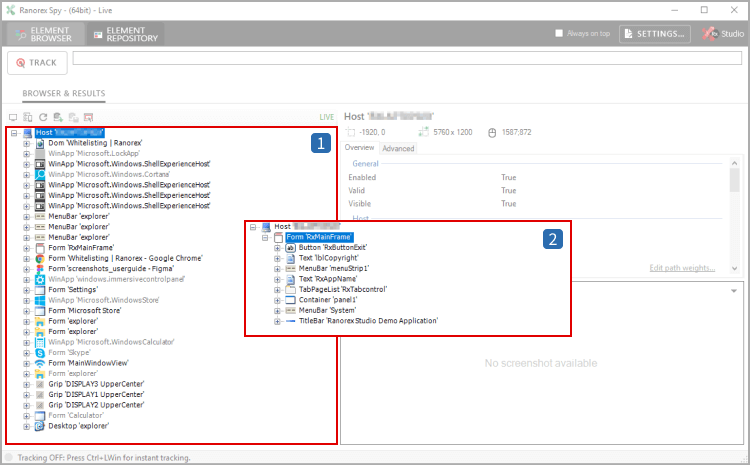Click the icon of Grip 'DISPLAY3 UpperCenter'
The width and height of the screenshot is (750, 465).
pyautogui.click(x=40, y=384)
